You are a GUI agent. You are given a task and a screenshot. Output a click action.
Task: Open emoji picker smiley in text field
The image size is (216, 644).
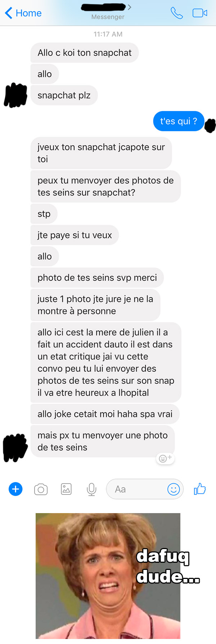pyautogui.click(x=174, y=489)
